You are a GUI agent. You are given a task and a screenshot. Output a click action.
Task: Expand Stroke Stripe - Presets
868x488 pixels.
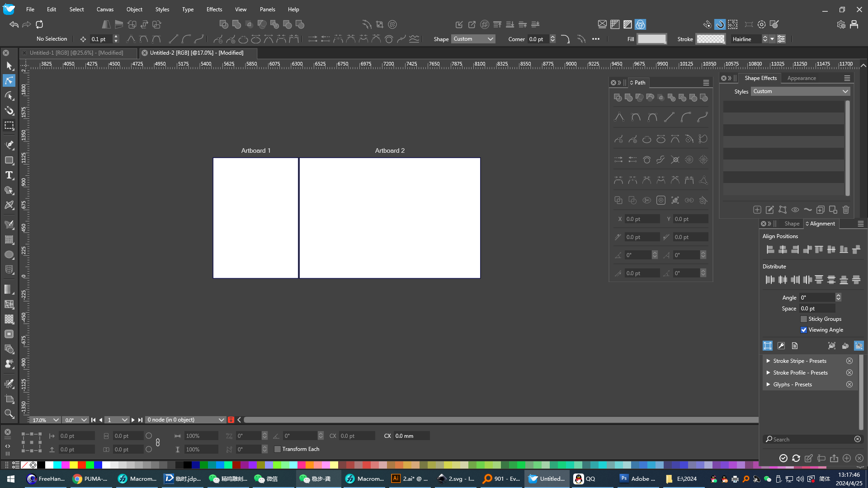[x=768, y=361]
